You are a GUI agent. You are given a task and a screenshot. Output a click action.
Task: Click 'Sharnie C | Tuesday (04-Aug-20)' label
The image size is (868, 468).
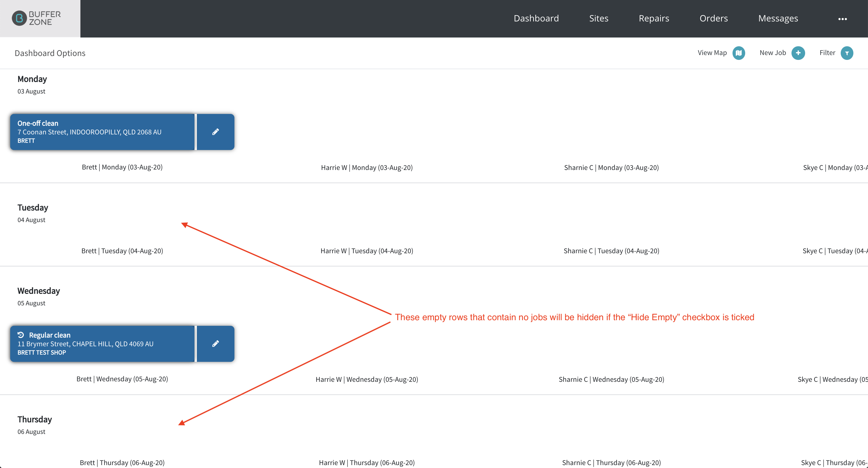pos(611,251)
